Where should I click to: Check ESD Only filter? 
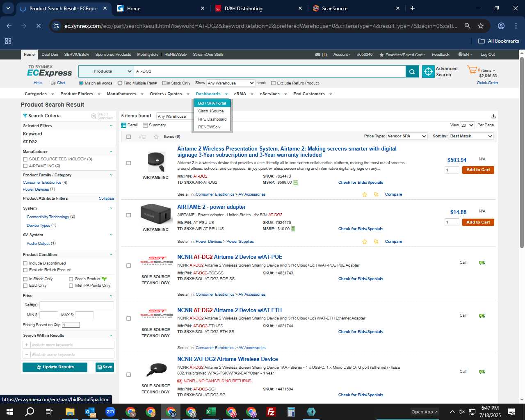pos(25,285)
